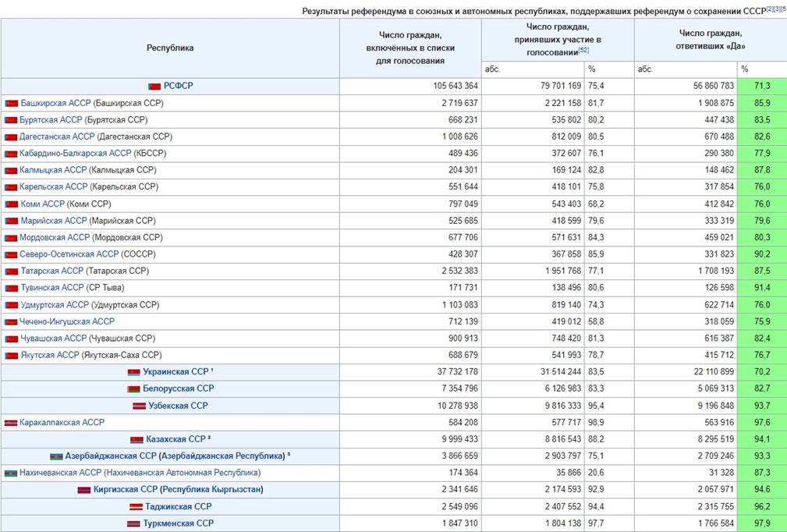Click the Азербайджанская ССР flag icon

pyautogui.click(x=56, y=456)
